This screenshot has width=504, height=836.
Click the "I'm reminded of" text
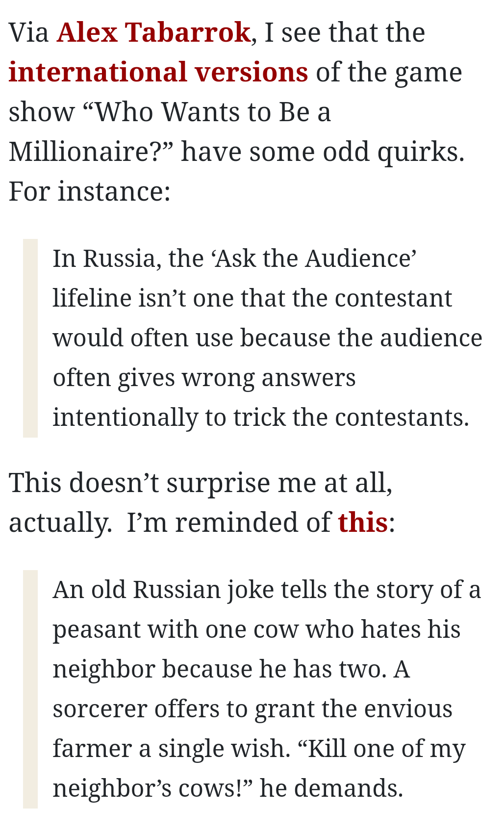pyautogui.click(x=229, y=522)
